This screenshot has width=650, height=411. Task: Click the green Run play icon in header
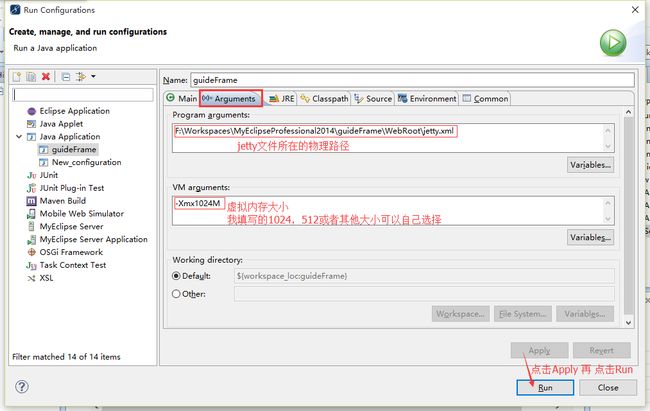coord(613,43)
